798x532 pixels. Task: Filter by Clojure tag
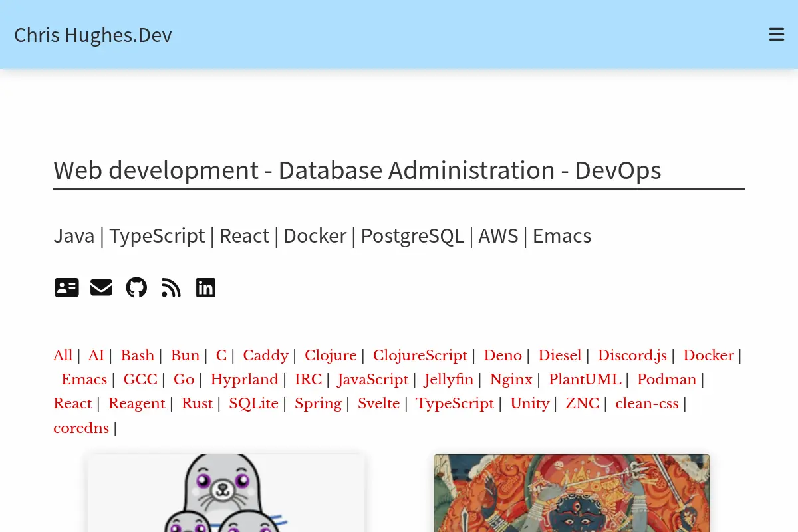(x=331, y=355)
